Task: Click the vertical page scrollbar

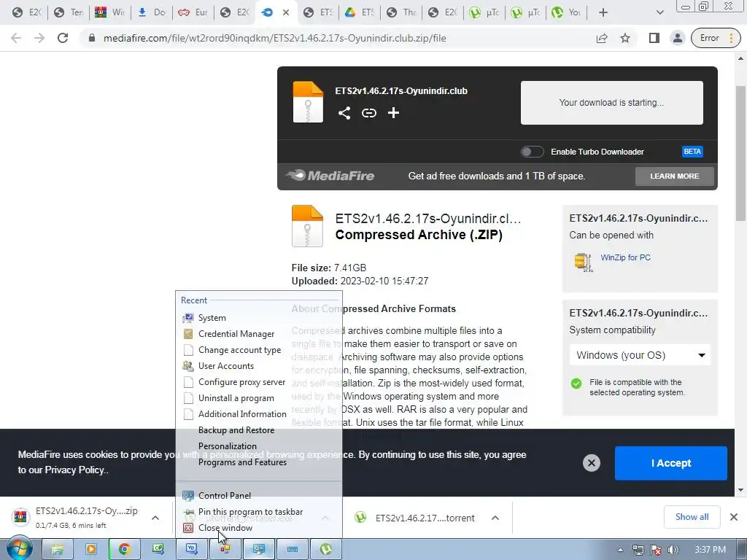Action: [740, 152]
